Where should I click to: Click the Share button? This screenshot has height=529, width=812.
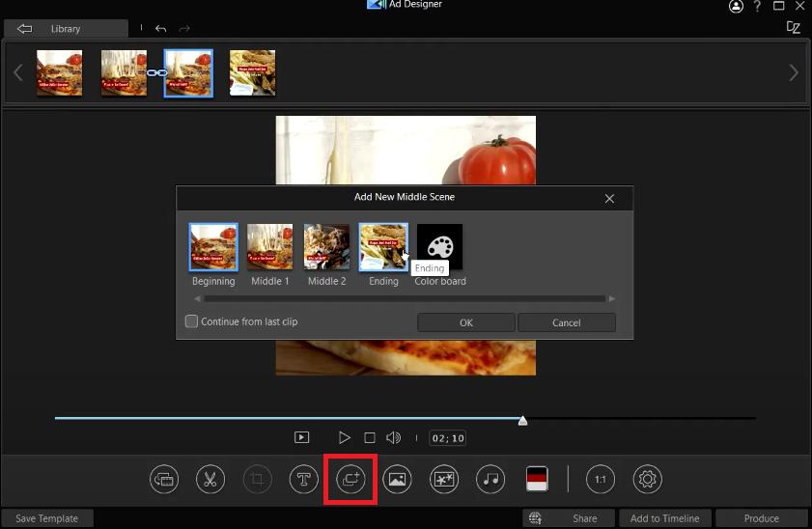click(585, 518)
